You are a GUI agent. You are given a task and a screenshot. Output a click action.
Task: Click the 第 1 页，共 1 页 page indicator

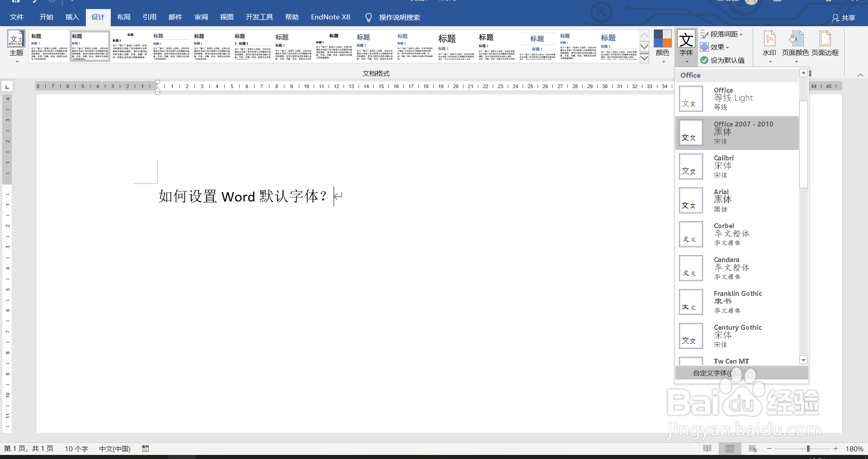28,449
